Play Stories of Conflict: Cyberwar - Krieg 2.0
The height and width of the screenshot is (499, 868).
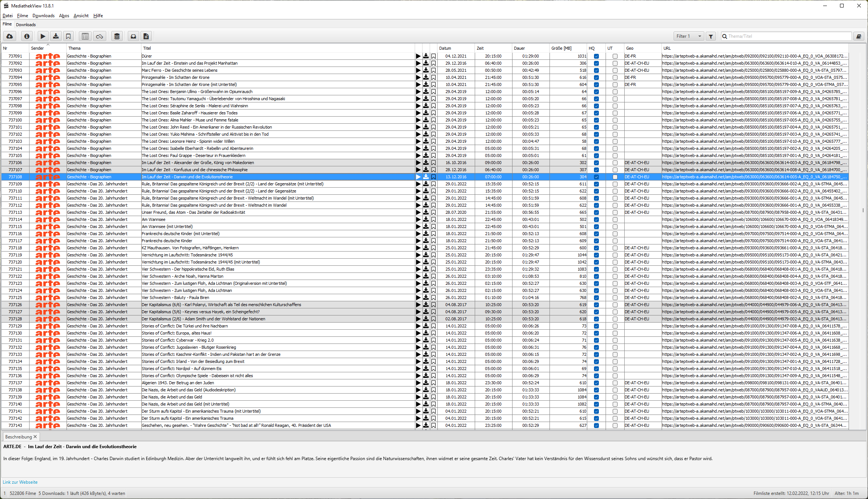click(418, 340)
